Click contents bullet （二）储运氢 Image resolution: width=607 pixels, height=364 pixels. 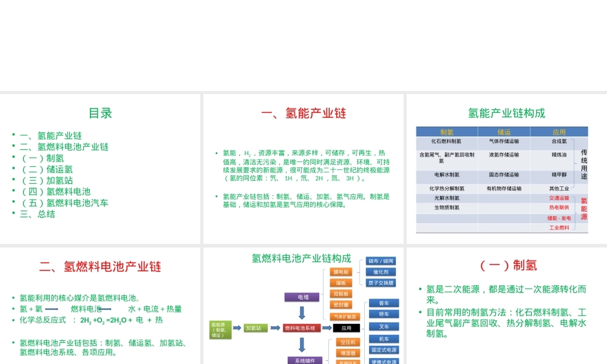click(x=46, y=169)
